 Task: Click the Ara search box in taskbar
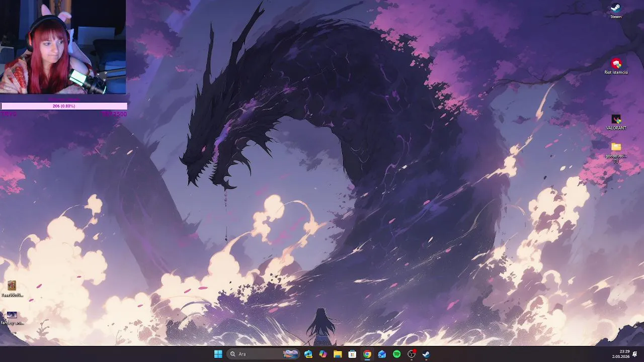263,354
